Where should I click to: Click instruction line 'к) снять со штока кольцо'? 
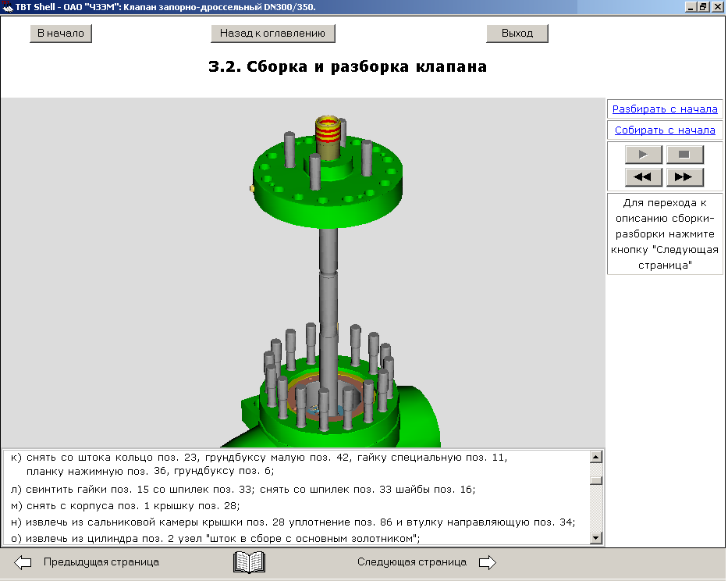pyautogui.click(x=259, y=465)
